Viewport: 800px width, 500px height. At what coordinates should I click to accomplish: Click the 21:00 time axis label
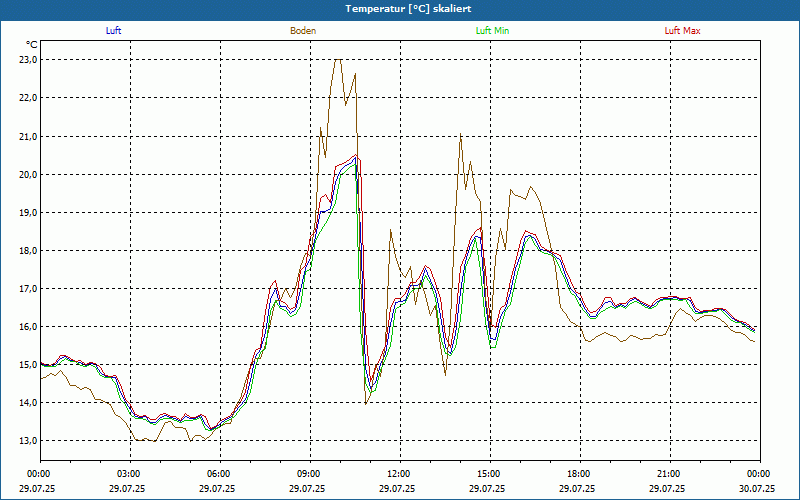point(668,474)
